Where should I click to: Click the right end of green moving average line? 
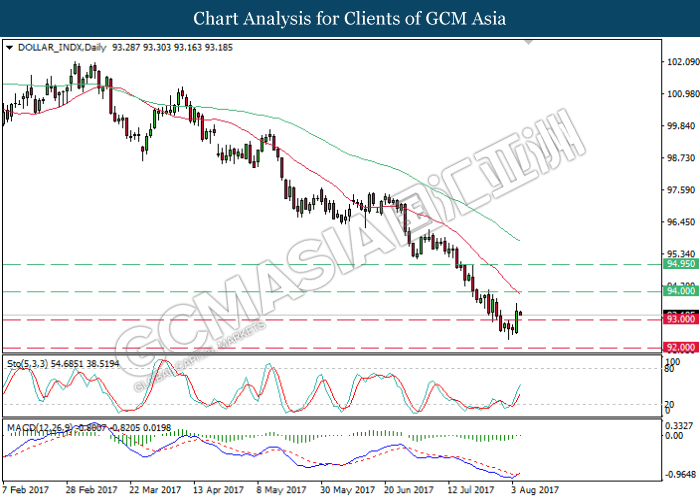point(518,241)
